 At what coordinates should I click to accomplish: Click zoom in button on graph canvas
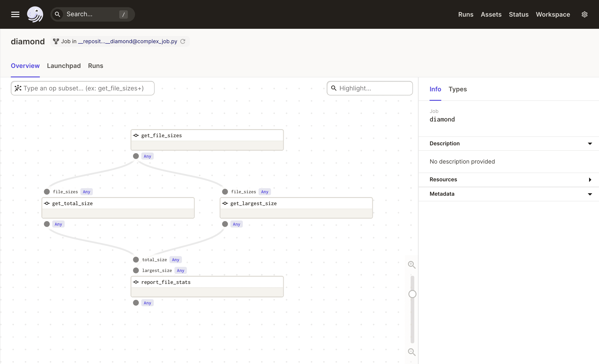[x=412, y=264]
